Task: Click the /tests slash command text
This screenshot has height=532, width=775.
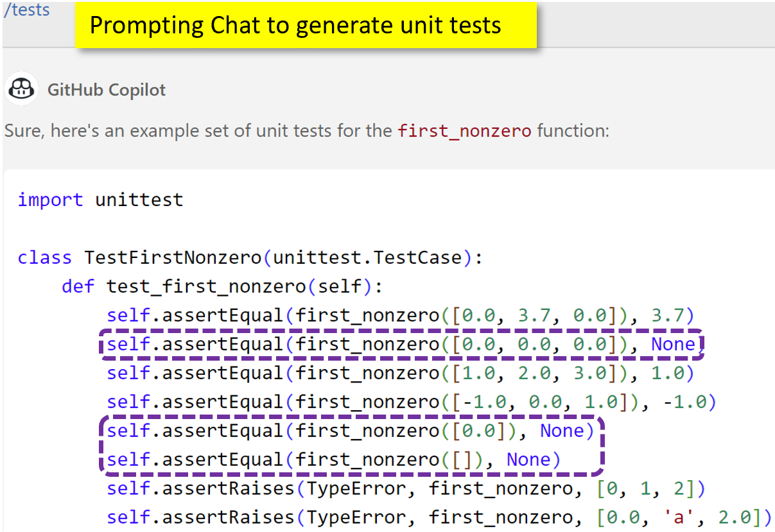Action: coord(26,10)
